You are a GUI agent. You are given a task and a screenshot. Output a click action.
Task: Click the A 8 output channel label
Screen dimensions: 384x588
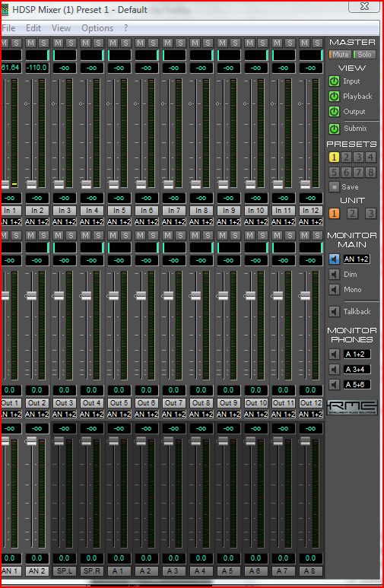coord(311,571)
